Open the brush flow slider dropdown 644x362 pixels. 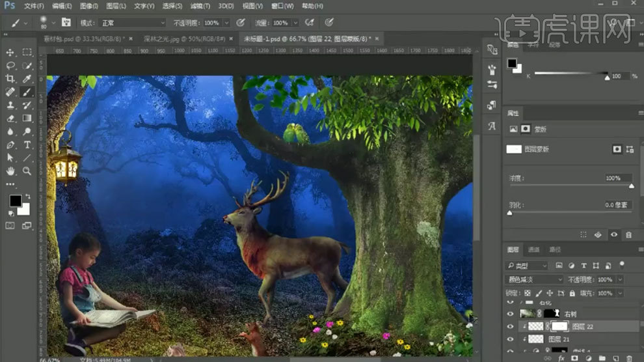[295, 23]
